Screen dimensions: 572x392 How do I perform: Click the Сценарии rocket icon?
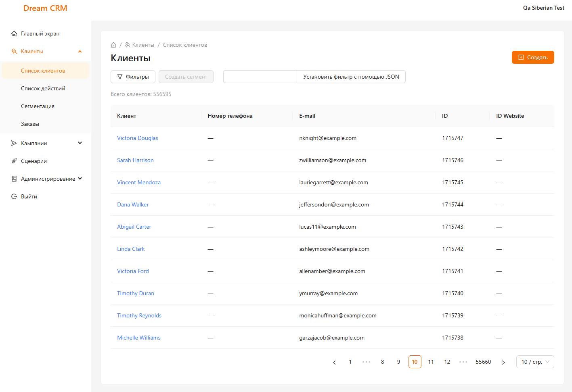point(14,161)
